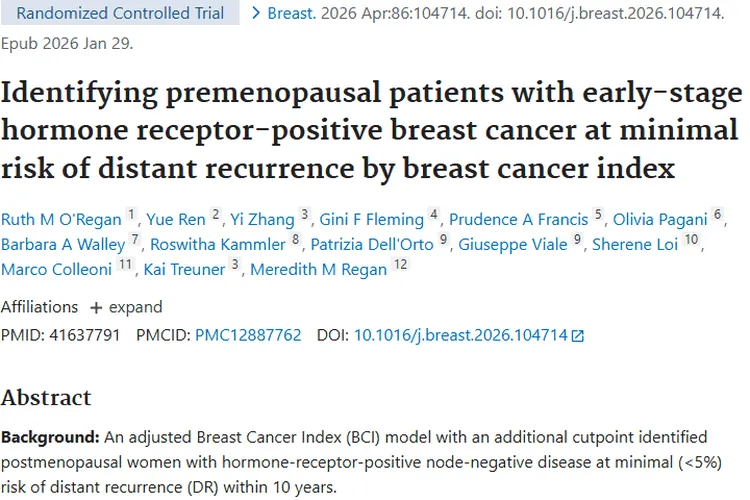The height and width of the screenshot is (500, 750).
Task: Click the Randomized Controlled Trial badge
Action: (x=120, y=14)
